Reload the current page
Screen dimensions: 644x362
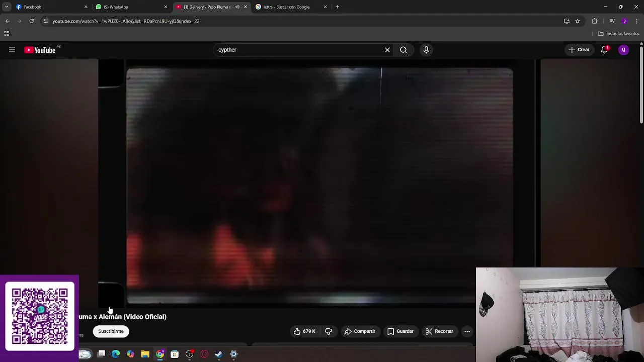coord(31,21)
